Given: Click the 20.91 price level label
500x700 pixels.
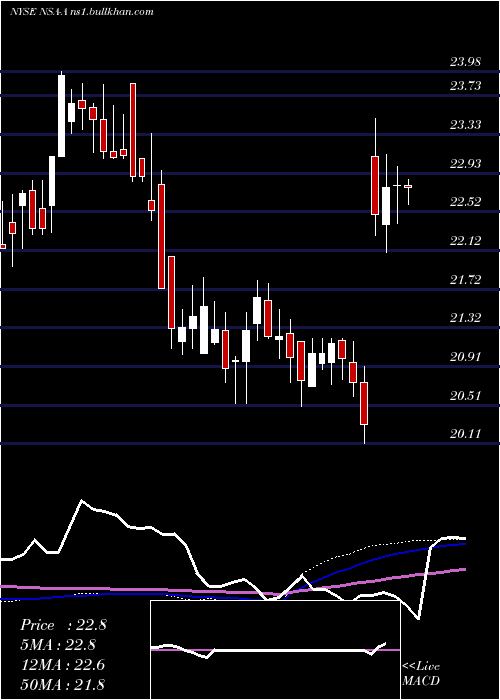Looking at the screenshot, I should (465, 357).
